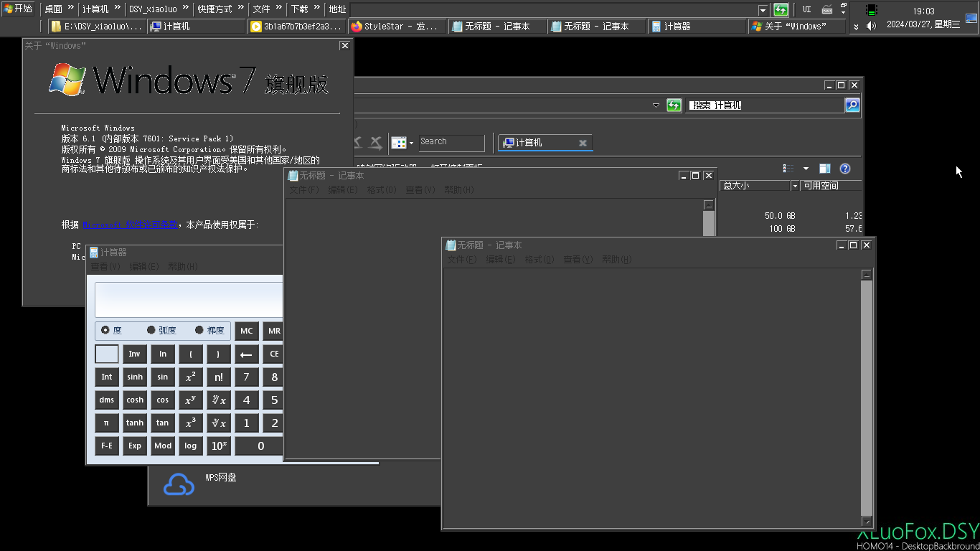Click the keyboard tray icon
Screen dimensions: 980x551
point(827,9)
